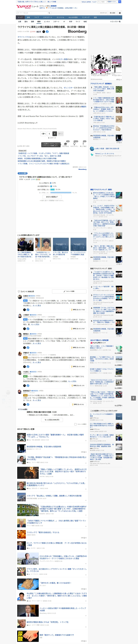Image resolution: width=138 pixels, height=644 pixels.
Task: Expand 白鳥浩's comment with もっと見る
Action: coord(37,305)
